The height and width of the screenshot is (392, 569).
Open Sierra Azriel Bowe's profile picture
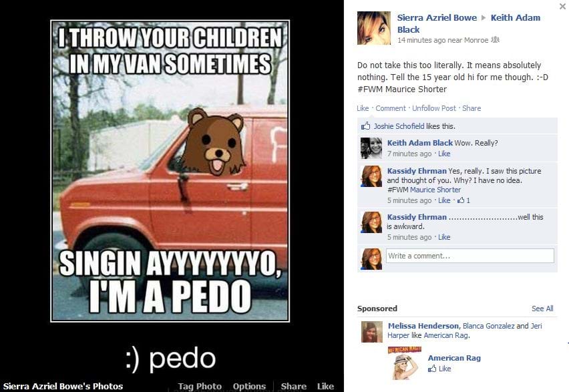(x=374, y=28)
